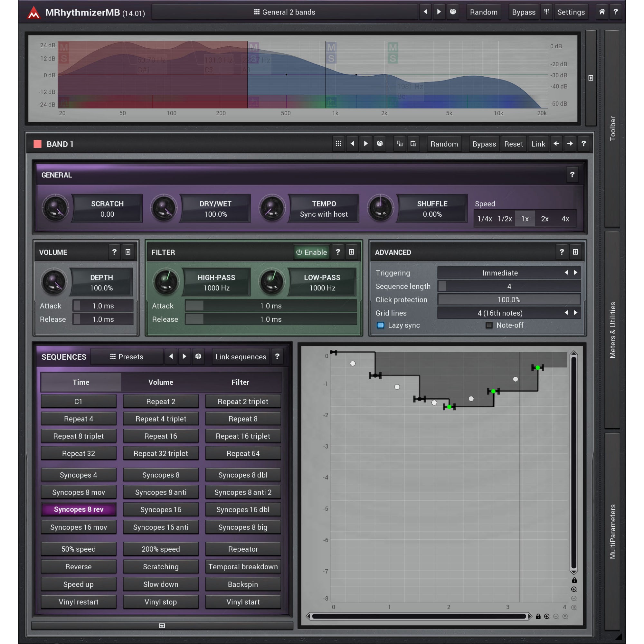The height and width of the screenshot is (644, 644).
Task: Open the Sequences Presets dropdown
Action: click(x=127, y=357)
